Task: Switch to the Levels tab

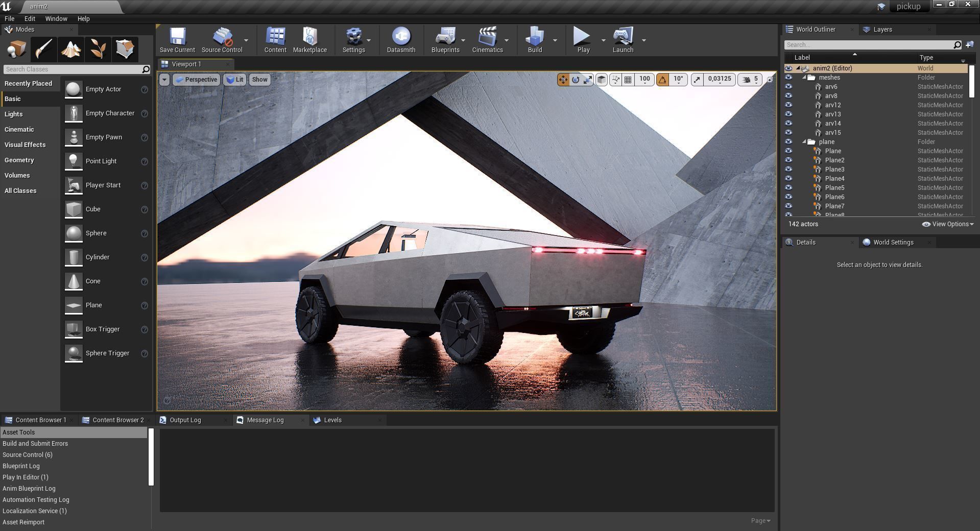Action: tap(332, 420)
